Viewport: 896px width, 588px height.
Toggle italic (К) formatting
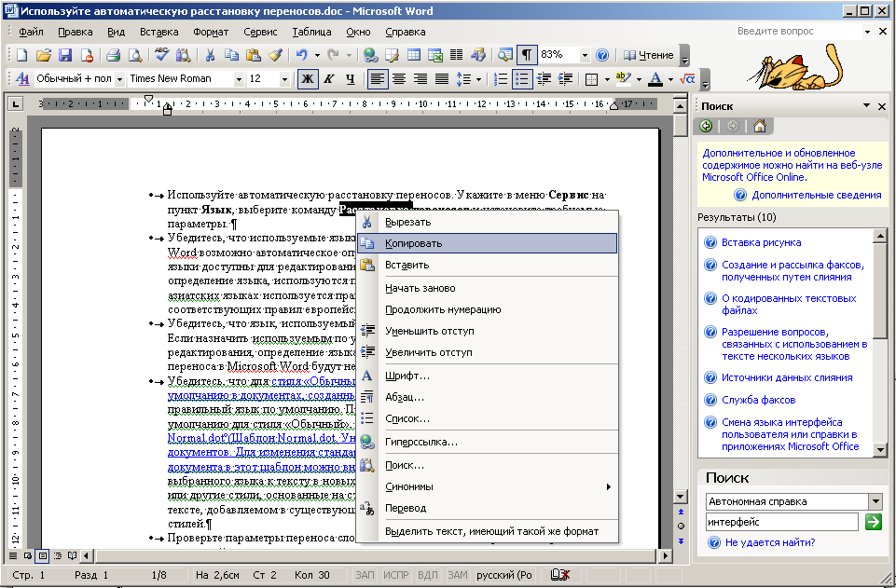click(x=328, y=79)
